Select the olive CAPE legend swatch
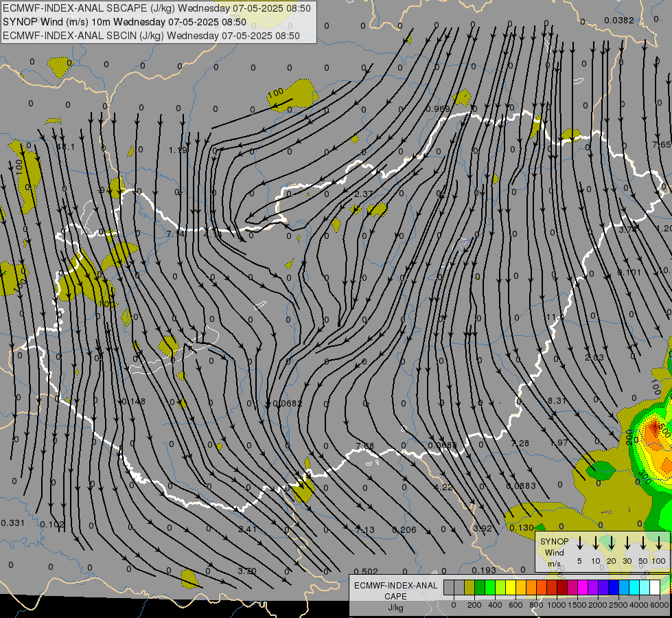The image size is (672, 618). (x=470, y=588)
